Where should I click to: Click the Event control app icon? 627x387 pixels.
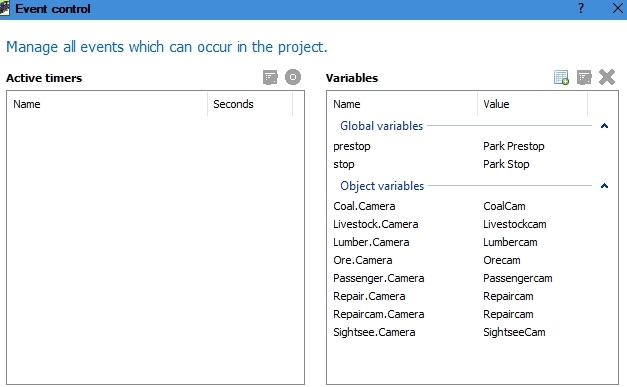click(5, 8)
